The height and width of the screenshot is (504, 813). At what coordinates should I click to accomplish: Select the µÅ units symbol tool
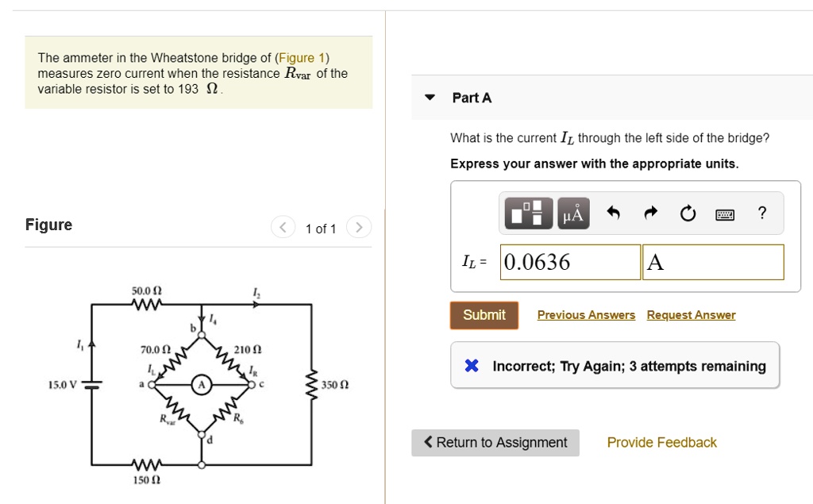pyautogui.click(x=573, y=213)
